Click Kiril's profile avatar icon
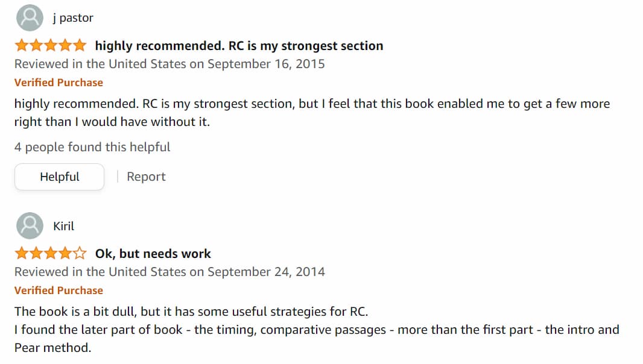 click(x=30, y=226)
